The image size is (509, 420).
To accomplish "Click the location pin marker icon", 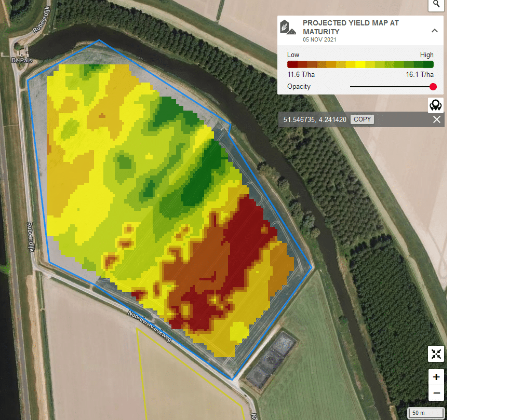I will pyautogui.click(x=436, y=105).
